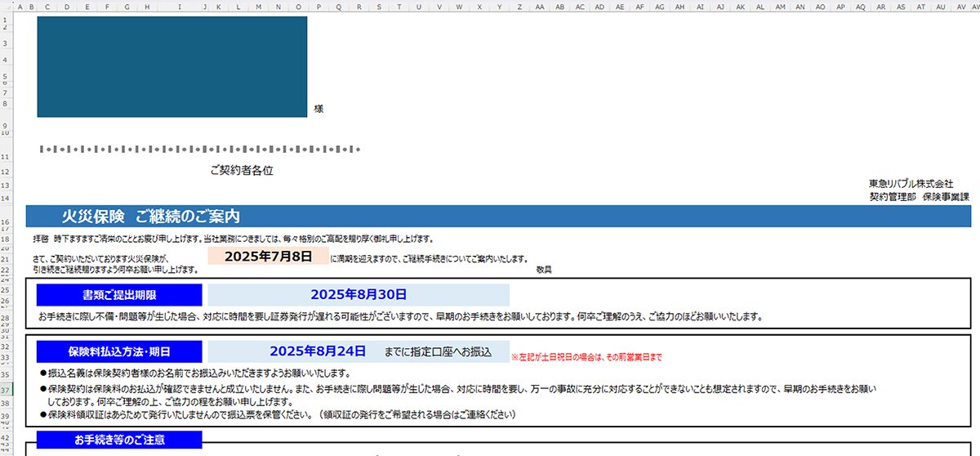Click the 書類ご提出期限 blue label
Viewport: 980px width, 456px height.
119,294
